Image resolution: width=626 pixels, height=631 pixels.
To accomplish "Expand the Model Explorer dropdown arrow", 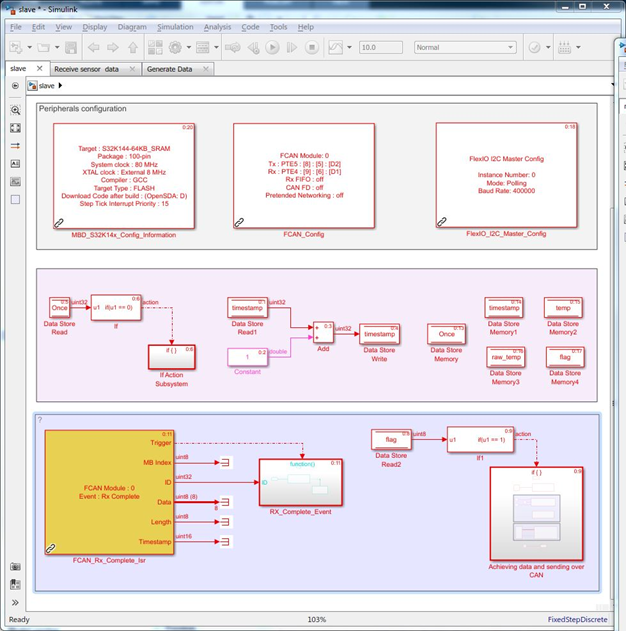I will pyautogui.click(x=216, y=47).
